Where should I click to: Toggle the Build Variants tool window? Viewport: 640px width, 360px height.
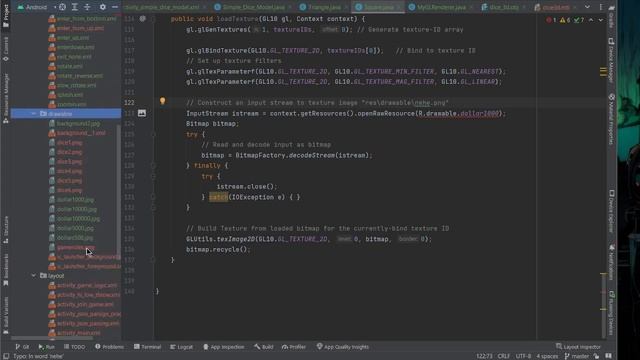(x=6, y=315)
